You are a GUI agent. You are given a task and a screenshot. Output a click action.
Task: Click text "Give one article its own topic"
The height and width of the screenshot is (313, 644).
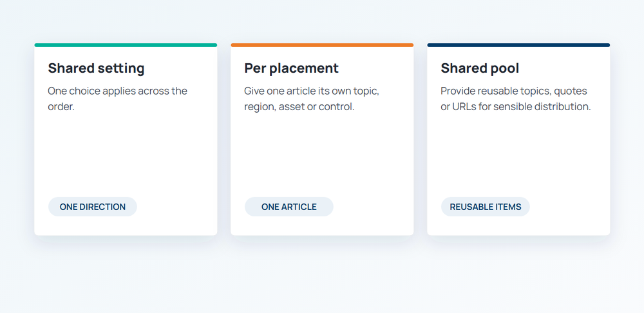pos(311,91)
